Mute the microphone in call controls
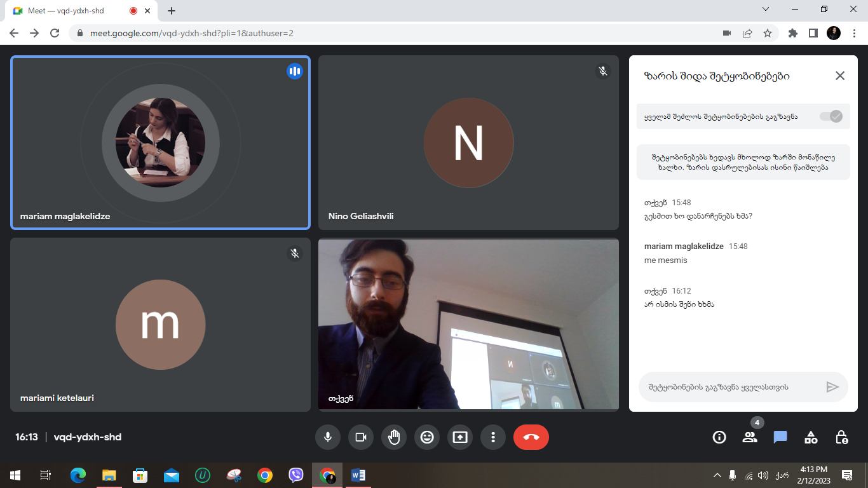 pyautogui.click(x=328, y=437)
